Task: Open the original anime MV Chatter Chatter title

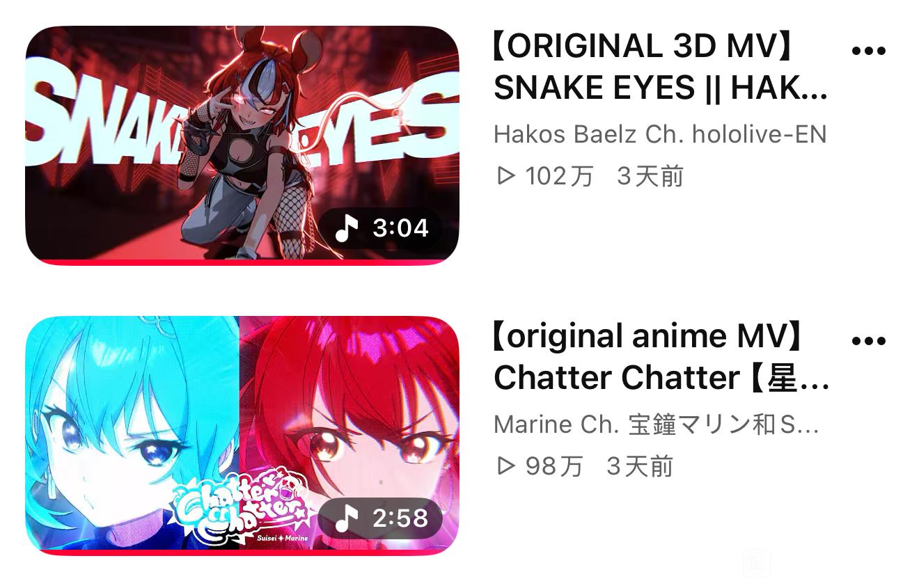Action: coord(661,357)
